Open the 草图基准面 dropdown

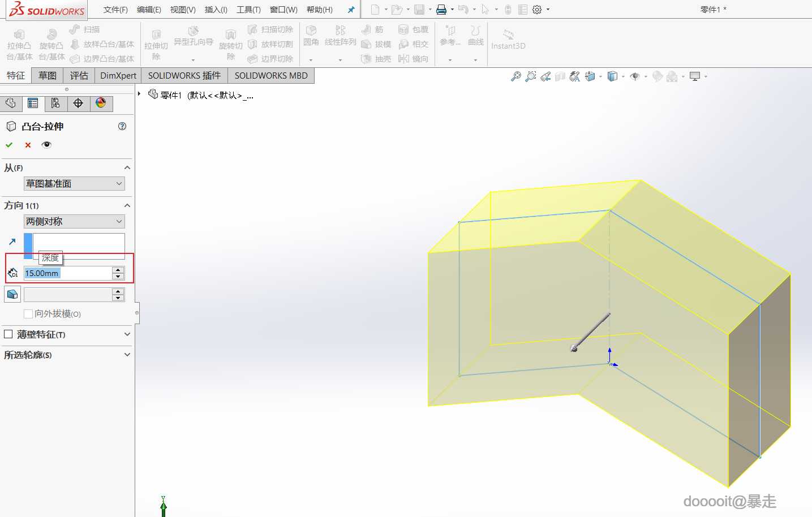pos(74,183)
